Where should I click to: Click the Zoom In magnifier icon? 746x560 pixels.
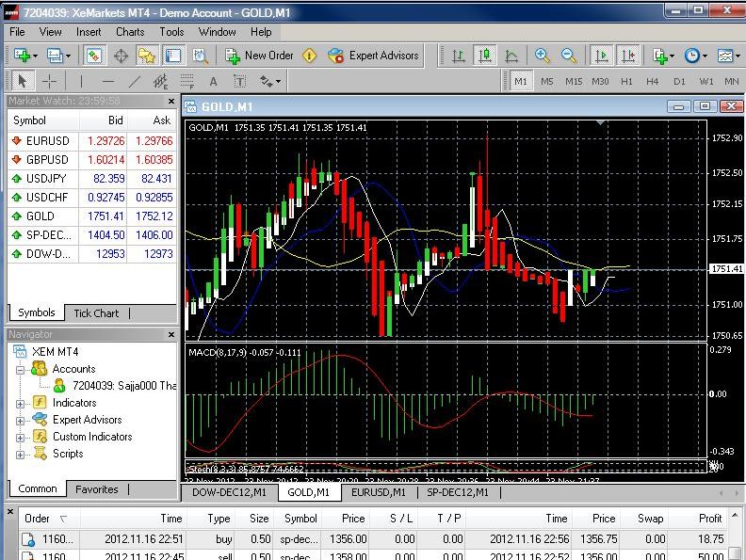pos(542,56)
